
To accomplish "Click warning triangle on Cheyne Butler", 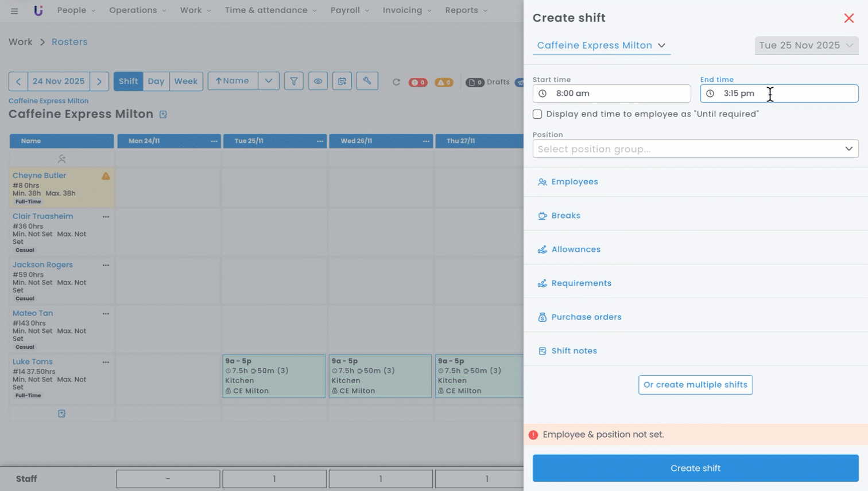I will [x=106, y=176].
